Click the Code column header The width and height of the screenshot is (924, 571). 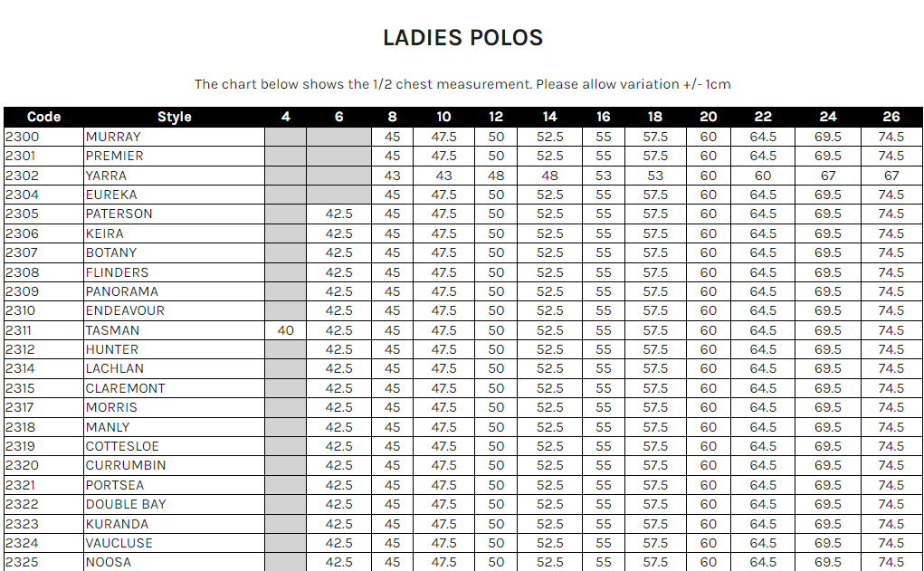point(43,117)
